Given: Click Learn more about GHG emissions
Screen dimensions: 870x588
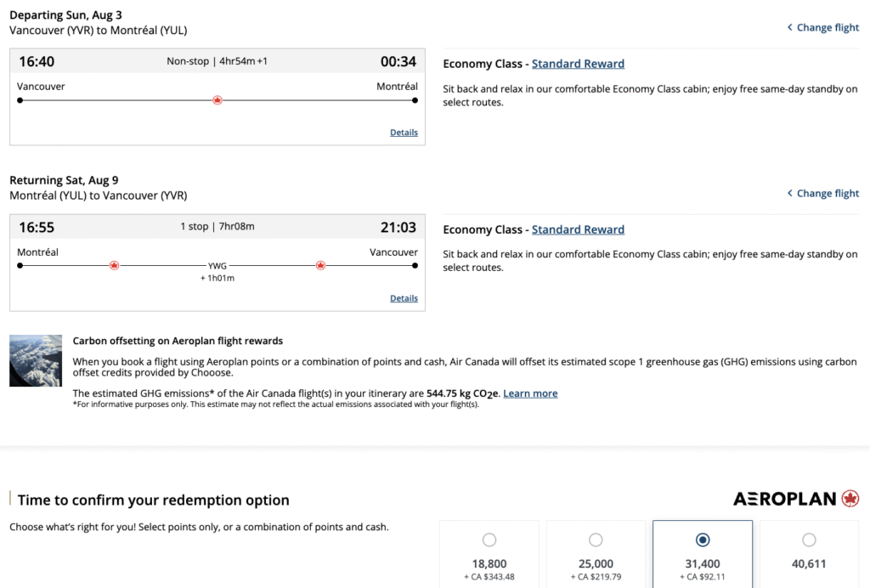Looking at the screenshot, I should 530,393.
